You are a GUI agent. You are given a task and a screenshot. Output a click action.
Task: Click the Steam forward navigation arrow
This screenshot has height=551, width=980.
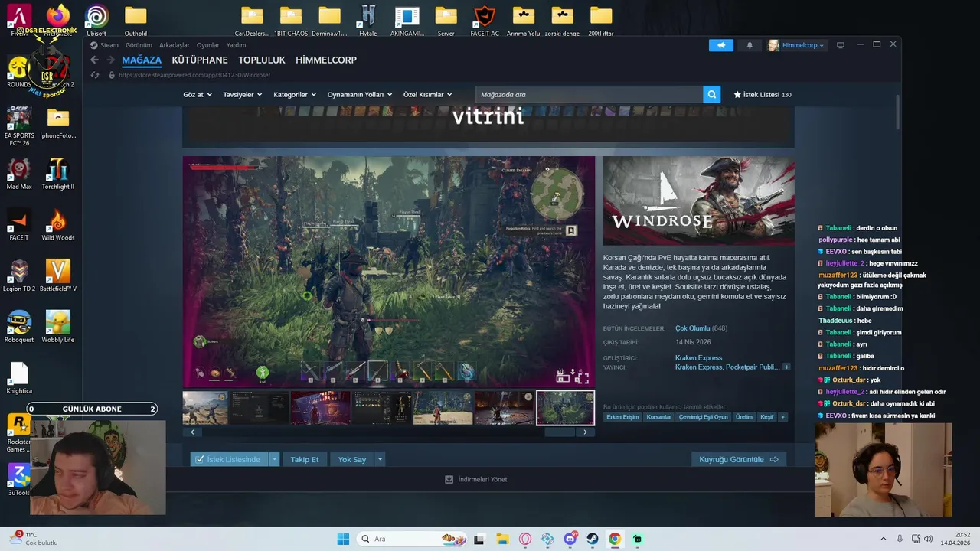[x=111, y=60]
